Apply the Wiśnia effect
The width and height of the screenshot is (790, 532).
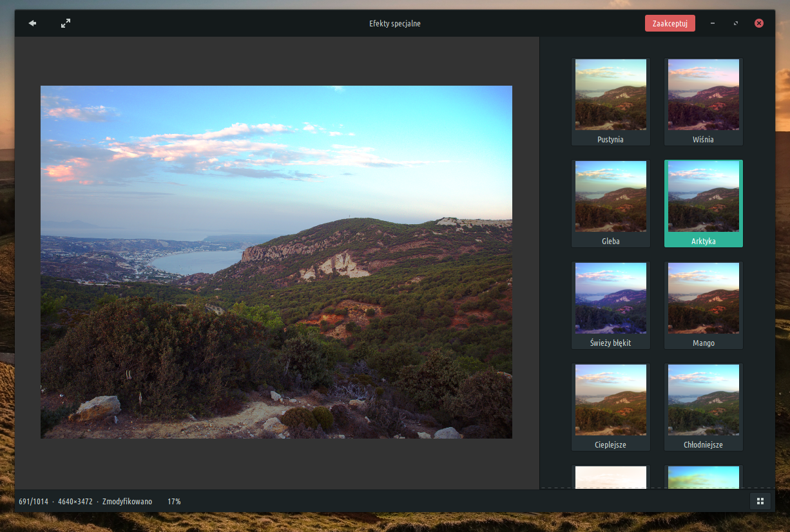(x=704, y=102)
